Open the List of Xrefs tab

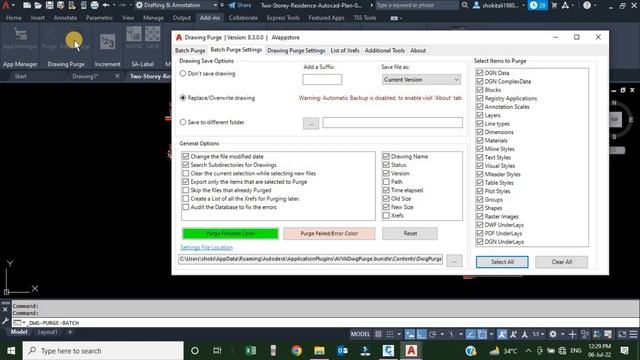coord(345,51)
